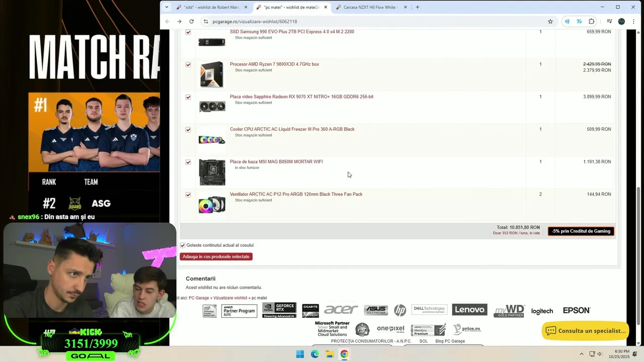Click the Lenovo partner logo
The width and height of the screenshot is (644, 362).
(469, 310)
